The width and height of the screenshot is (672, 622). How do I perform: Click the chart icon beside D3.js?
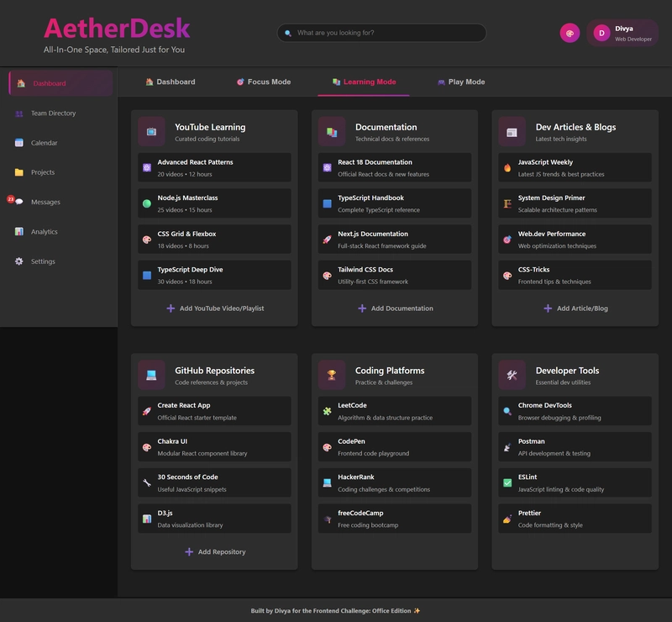pyautogui.click(x=147, y=519)
